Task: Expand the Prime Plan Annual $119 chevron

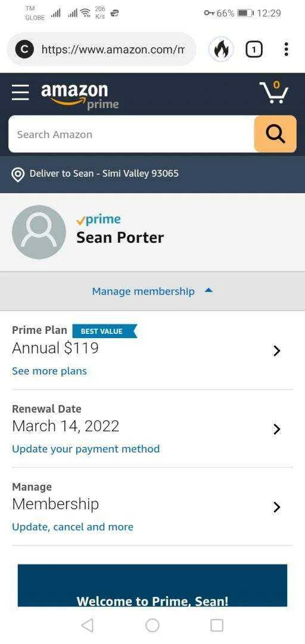Action: (x=276, y=351)
